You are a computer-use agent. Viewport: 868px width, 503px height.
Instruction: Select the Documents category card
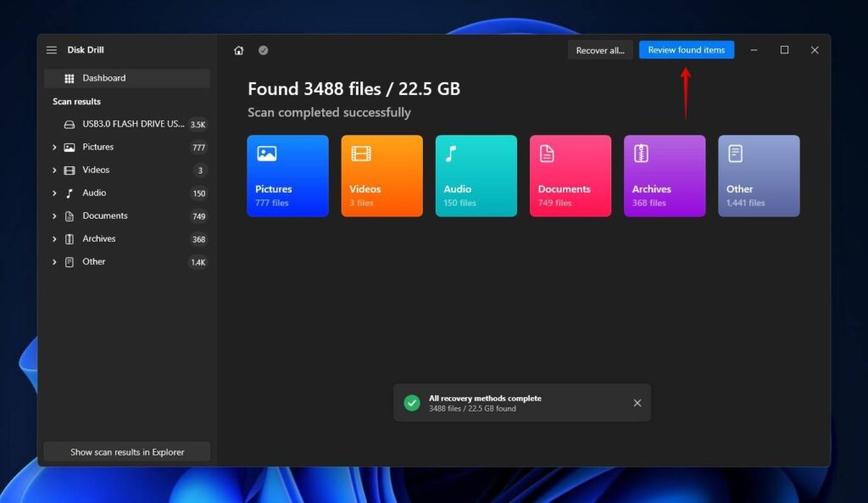(x=570, y=175)
